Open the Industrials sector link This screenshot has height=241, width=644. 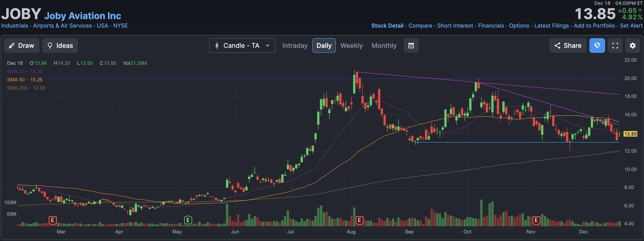[15, 26]
